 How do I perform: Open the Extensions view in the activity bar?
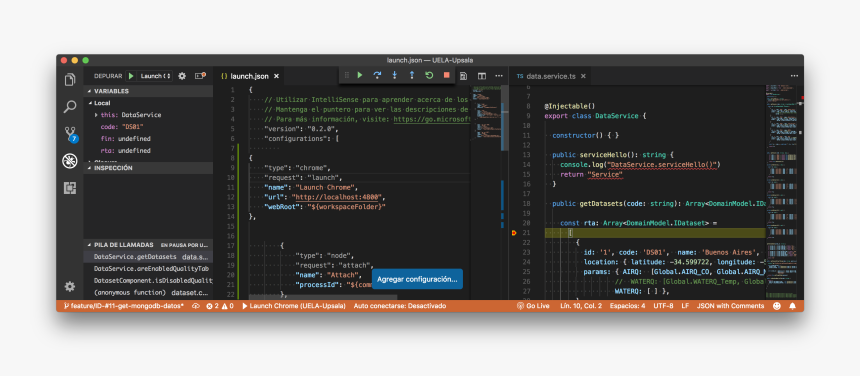pos(70,188)
